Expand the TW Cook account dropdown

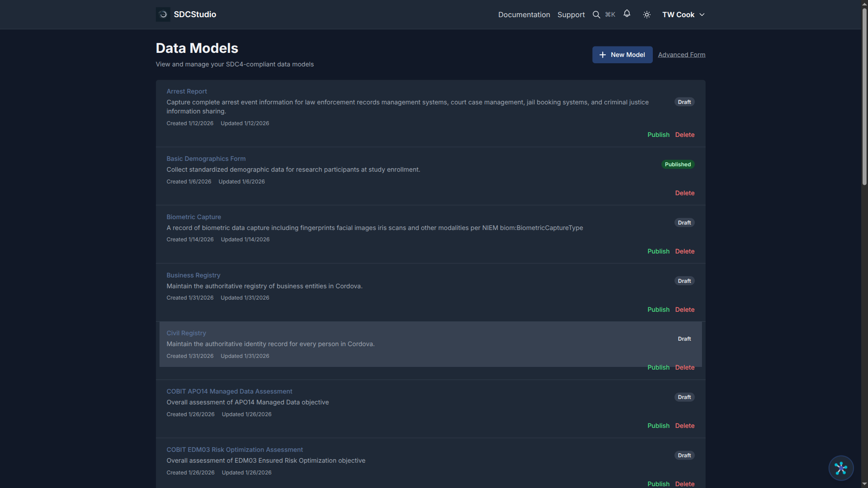click(x=683, y=14)
